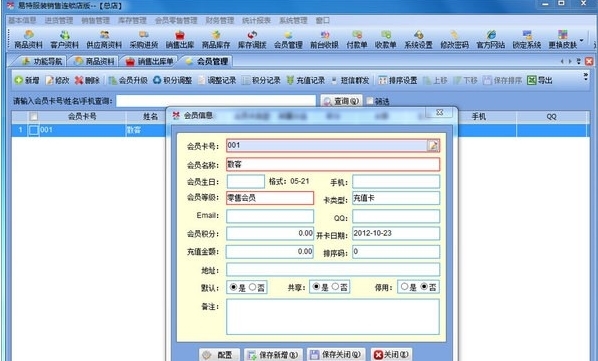Select 停用 是 radio button
598x361 pixels.
coord(404,286)
